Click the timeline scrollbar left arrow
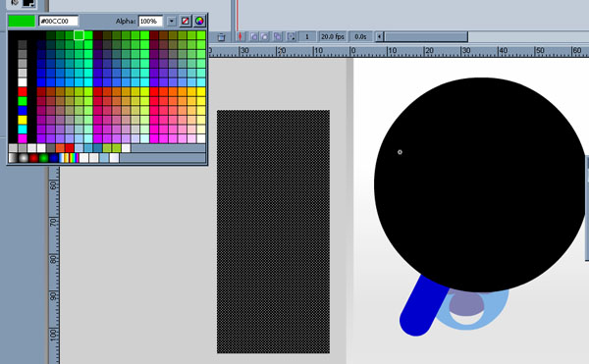 379,36
